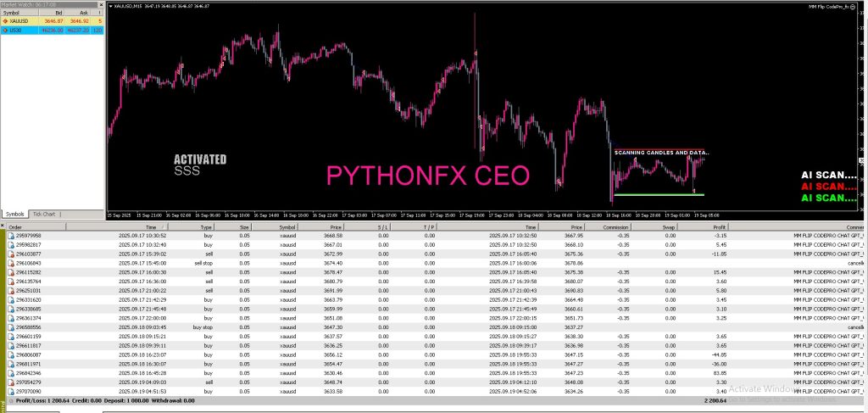Click the buy icon of order 296811971
Image resolution: width=868 pixels, height=413 pixels.
pyautogui.click(x=11, y=364)
